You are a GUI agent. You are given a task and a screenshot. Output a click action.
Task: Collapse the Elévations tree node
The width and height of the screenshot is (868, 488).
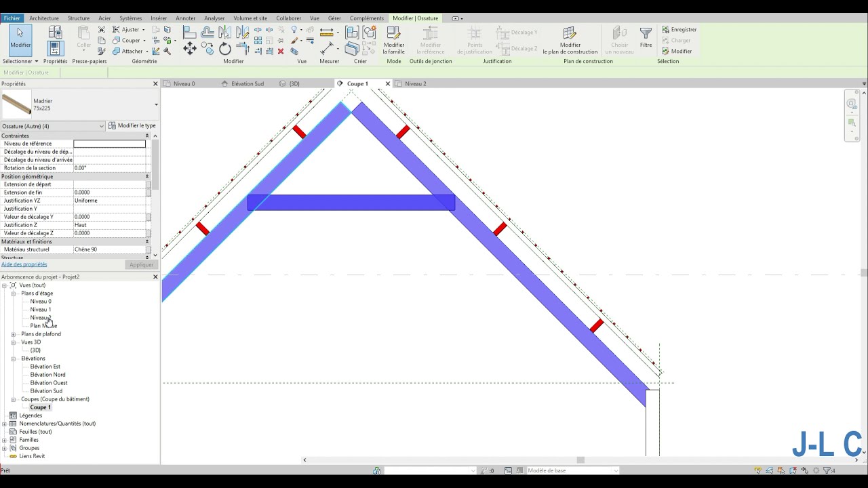(x=13, y=359)
